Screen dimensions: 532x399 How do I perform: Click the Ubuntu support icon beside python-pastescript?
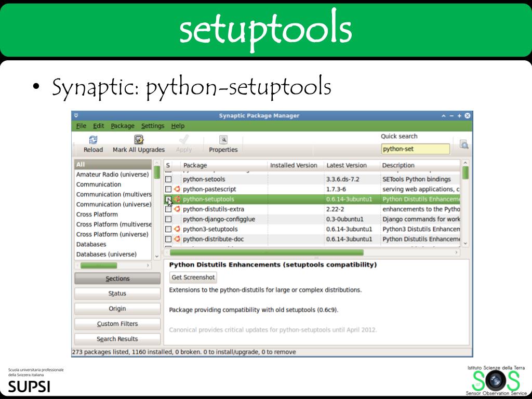(x=177, y=189)
